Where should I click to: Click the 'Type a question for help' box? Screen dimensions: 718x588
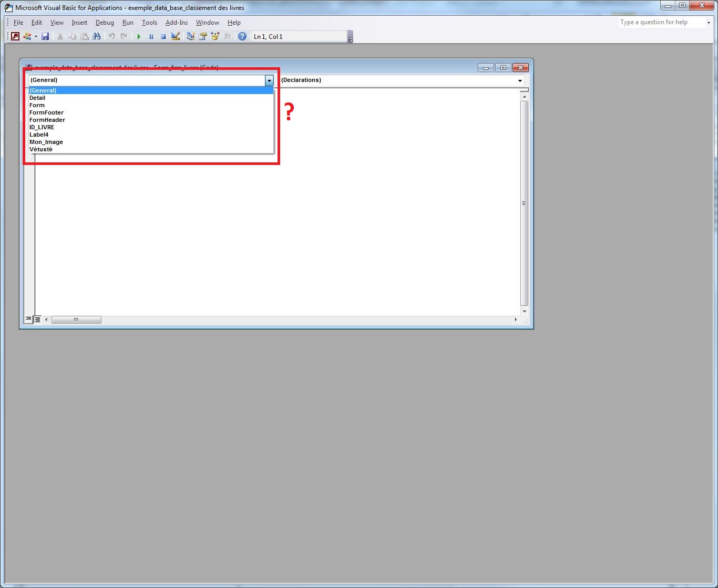pyautogui.click(x=661, y=22)
